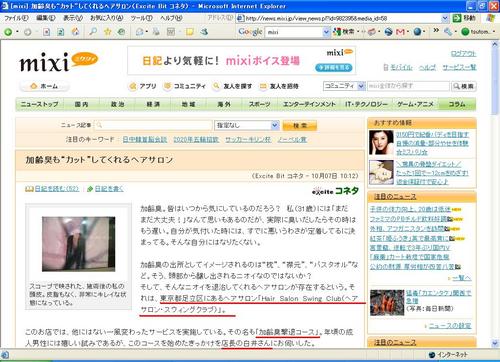
Task: Click the mixi logo
Action: [x=59, y=62]
